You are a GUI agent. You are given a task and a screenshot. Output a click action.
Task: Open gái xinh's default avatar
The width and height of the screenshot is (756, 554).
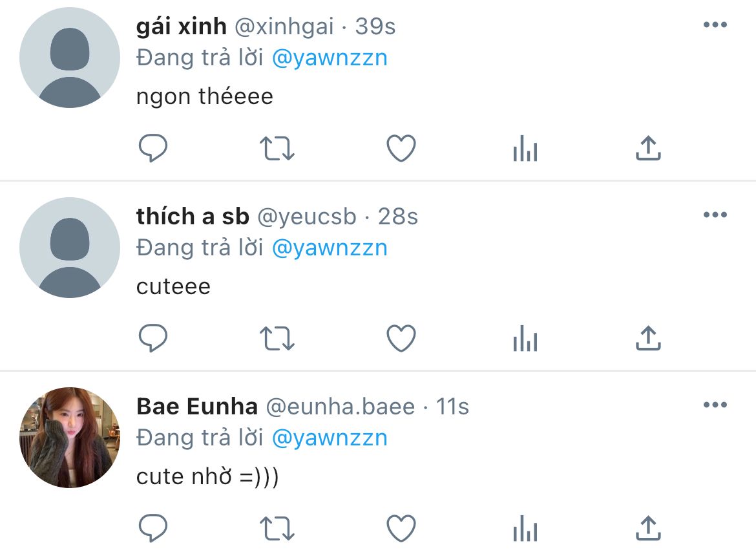pos(70,58)
